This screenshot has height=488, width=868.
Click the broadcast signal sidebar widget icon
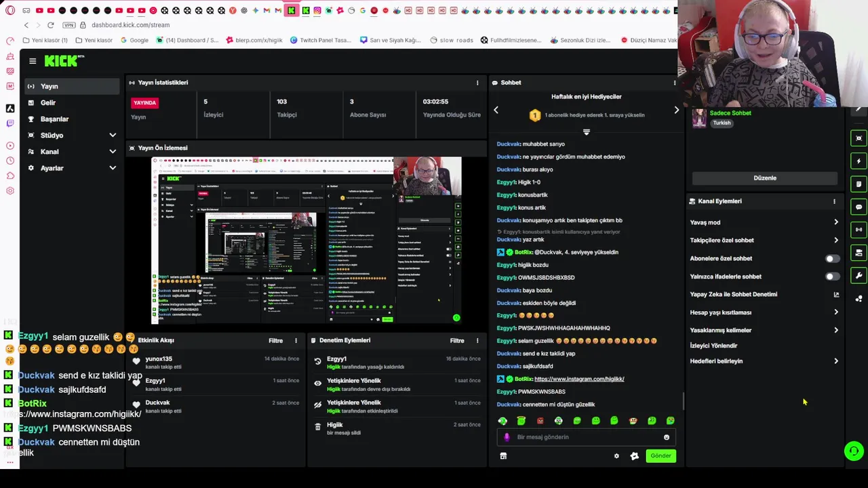(x=859, y=230)
